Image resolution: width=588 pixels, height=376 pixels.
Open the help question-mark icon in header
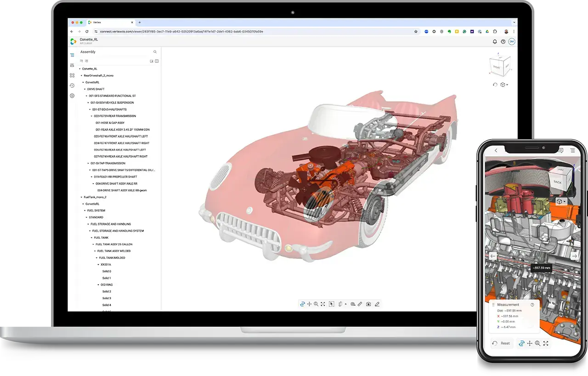503,41
